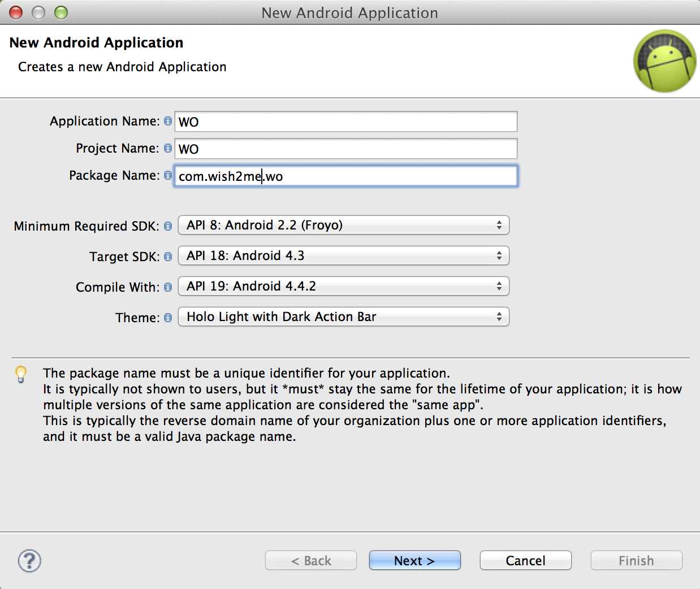Click info icon beside Compile With
Image resolution: width=700 pixels, height=589 pixels.
pos(168,287)
